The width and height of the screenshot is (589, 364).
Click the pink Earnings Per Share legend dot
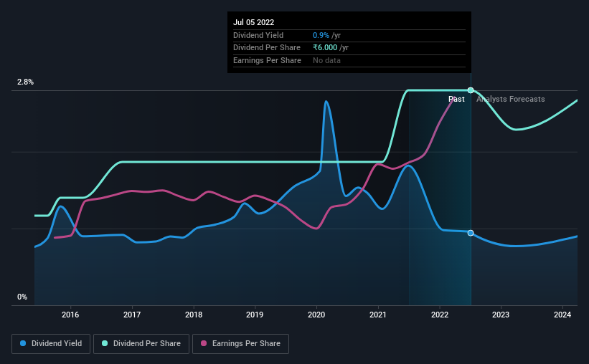(x=204, y=343)
